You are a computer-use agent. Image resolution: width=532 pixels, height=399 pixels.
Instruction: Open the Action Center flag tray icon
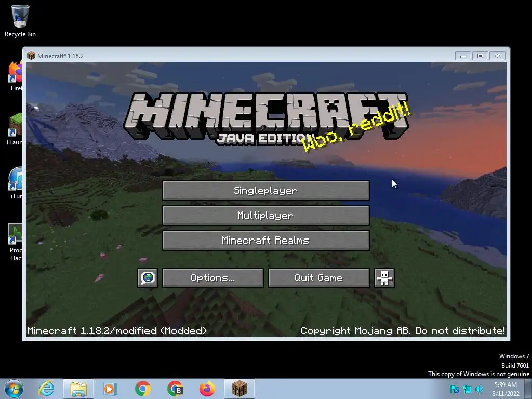(x=454, y=389)
